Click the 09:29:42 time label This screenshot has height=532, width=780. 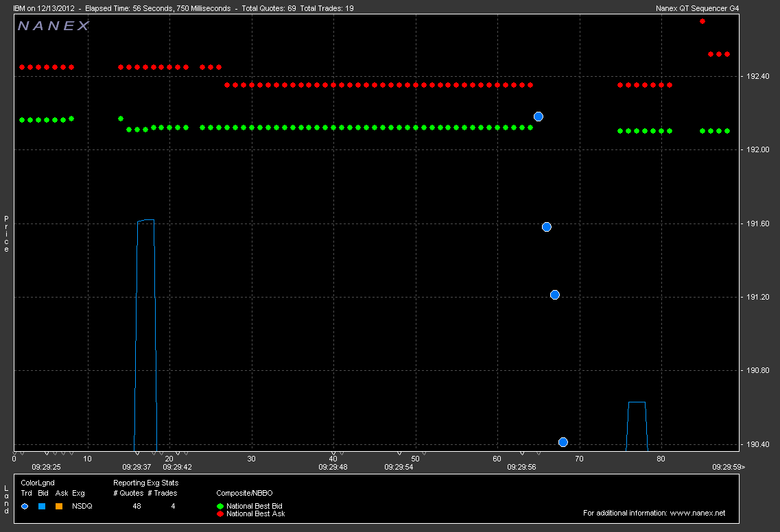coord(177,467)
